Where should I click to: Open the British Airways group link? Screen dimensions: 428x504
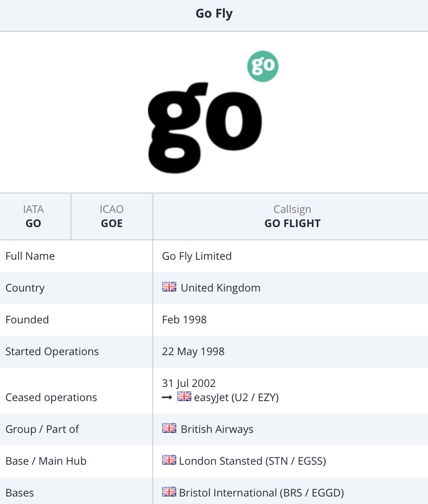[217, 429]
